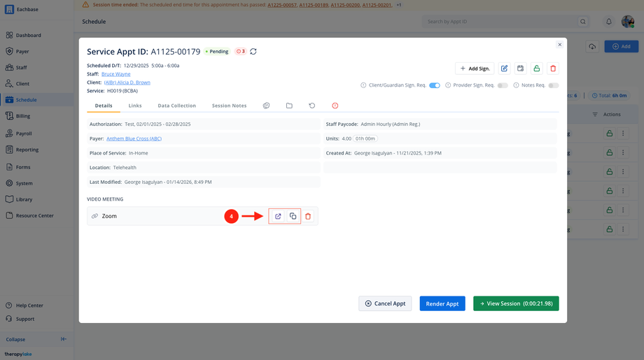Open the history revert tab icon

tap(312, 106)
